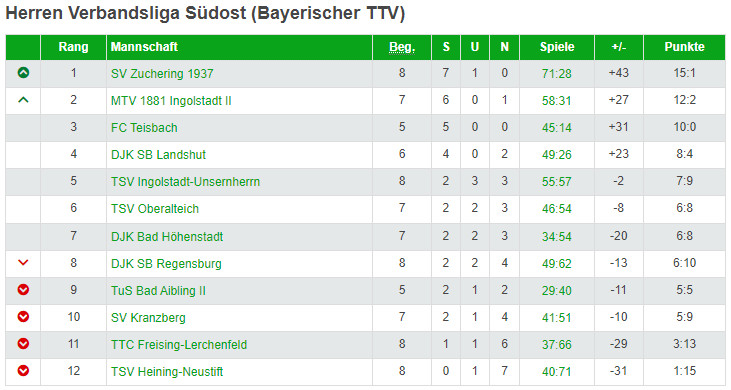Click the red down-chevron next to DJK SB Regensburg

click(x=23, y=263)
